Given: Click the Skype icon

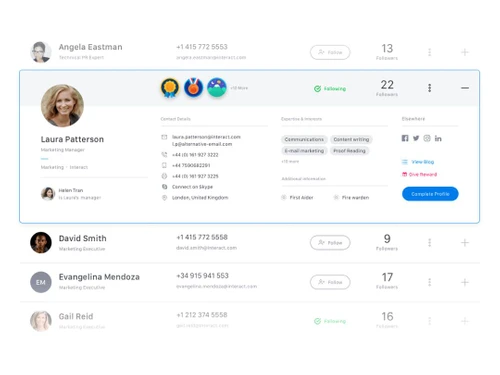Looking at the screenshot, I should tap(164, 187).
